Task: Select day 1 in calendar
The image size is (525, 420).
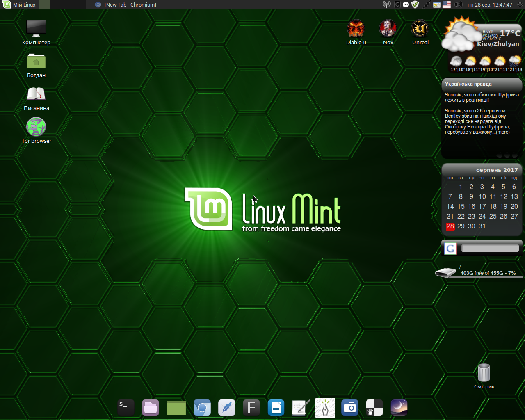Action: [461, 187]
